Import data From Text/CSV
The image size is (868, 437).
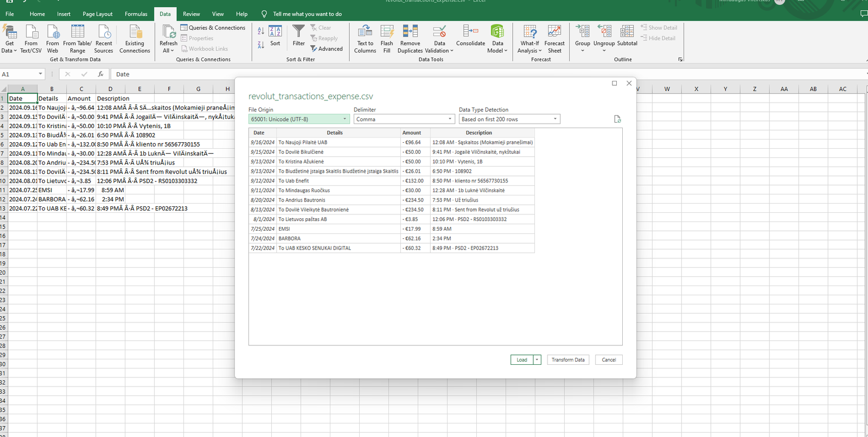pos(31,39)
